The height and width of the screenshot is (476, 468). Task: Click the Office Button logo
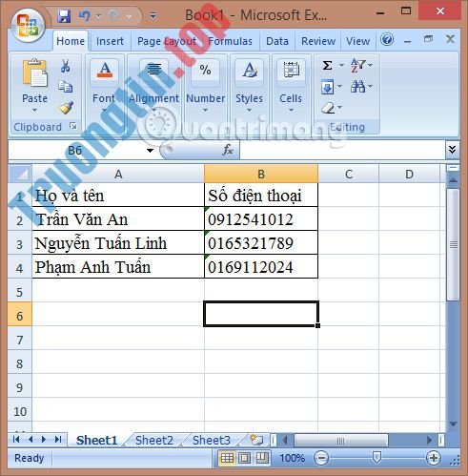tap(28, 25)
